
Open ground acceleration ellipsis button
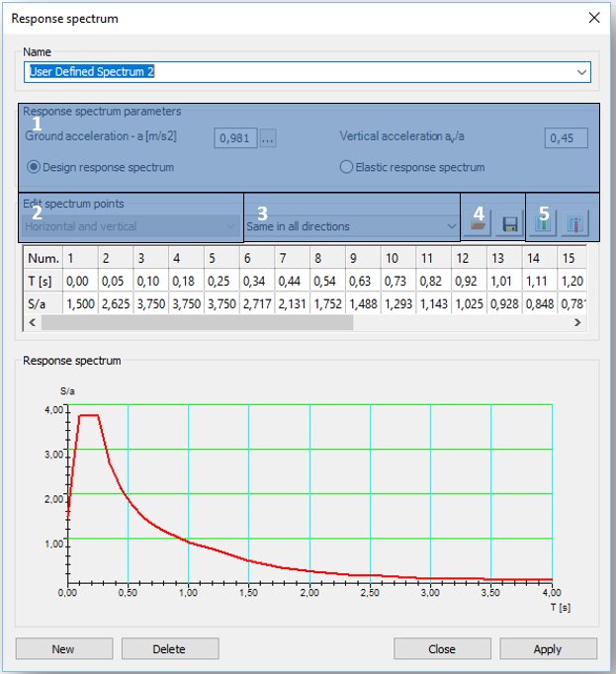(268, 138)
